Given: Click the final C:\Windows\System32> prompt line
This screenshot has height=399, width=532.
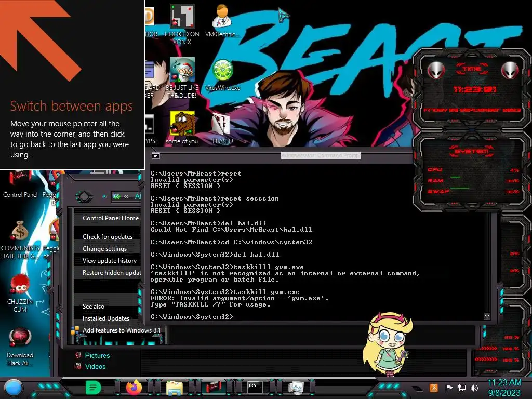Looking at the screenshot, I should [x=192, y=317].
